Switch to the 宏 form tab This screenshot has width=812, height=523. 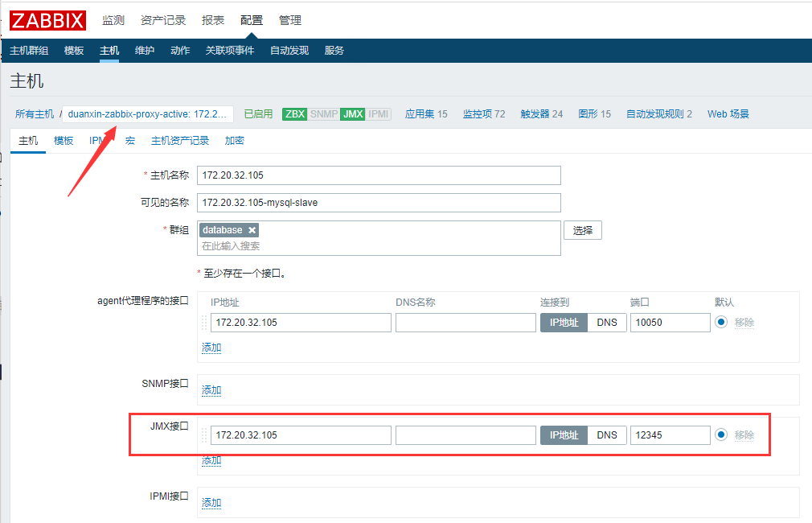130,141
